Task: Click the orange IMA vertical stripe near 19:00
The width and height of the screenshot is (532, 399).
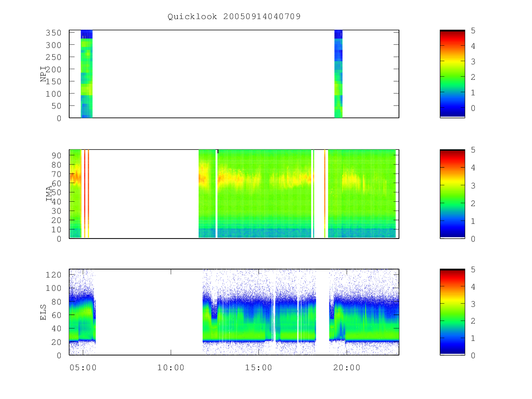Action: pos(325,194)
